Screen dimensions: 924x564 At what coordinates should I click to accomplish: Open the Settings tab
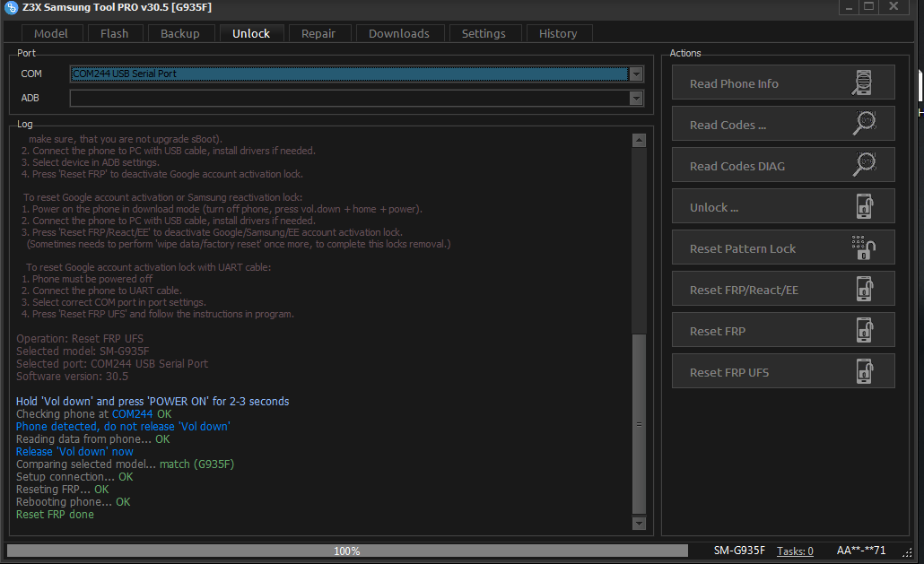pos(484,33)
